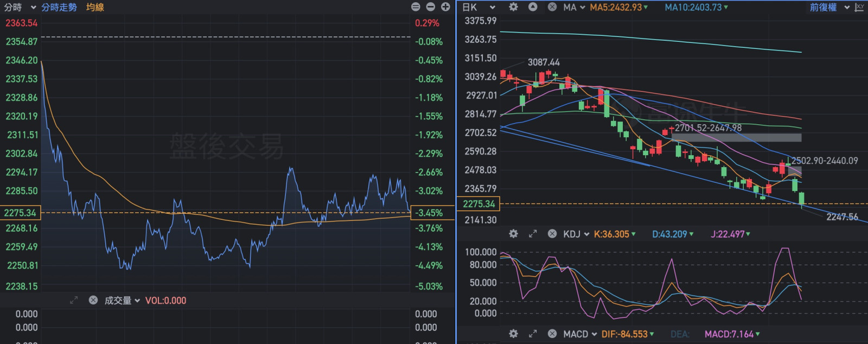The height and width of the screenshot is (344, 868).
Task: Click the plus zoom-in icon on intraday chart
Action: tap(445, 7)
